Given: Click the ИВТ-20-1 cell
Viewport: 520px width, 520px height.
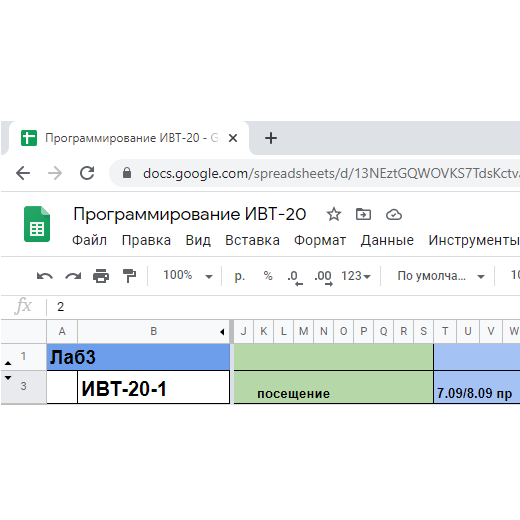Looking at the screenshot, I should tap(153, 387).
